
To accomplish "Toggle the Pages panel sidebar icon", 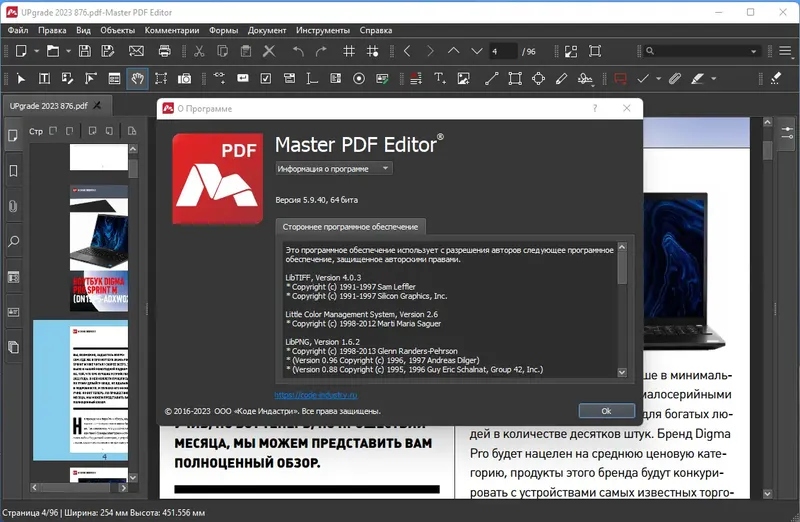I will click(x=13, y=135).
